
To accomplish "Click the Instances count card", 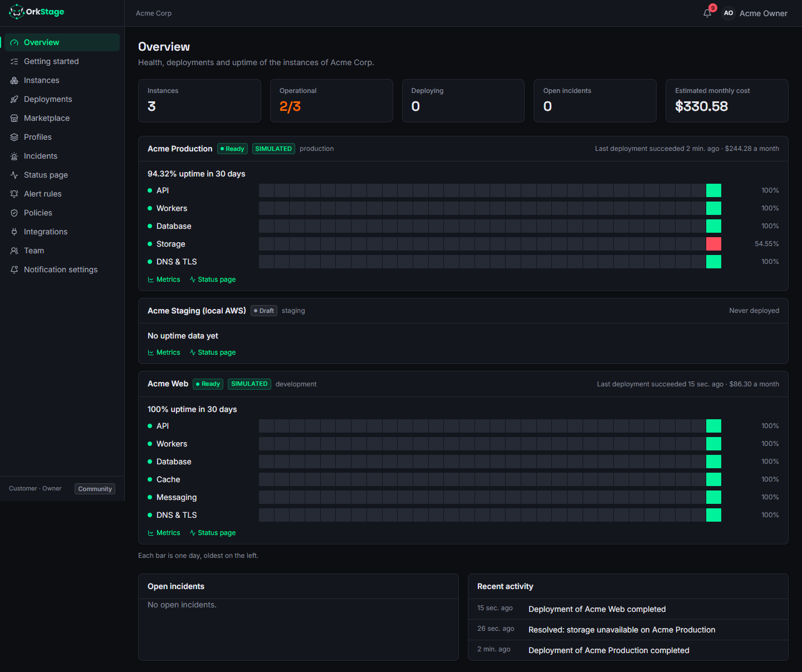I will coord(199,101).
